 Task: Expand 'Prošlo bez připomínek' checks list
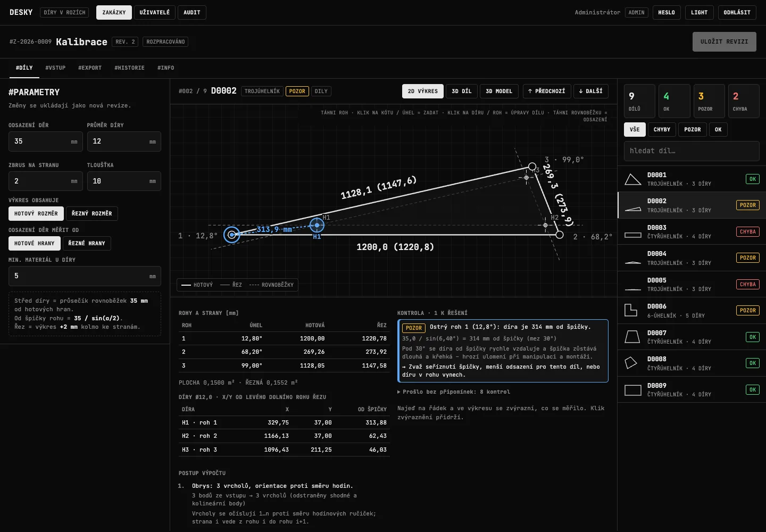[x=454, y=392]
